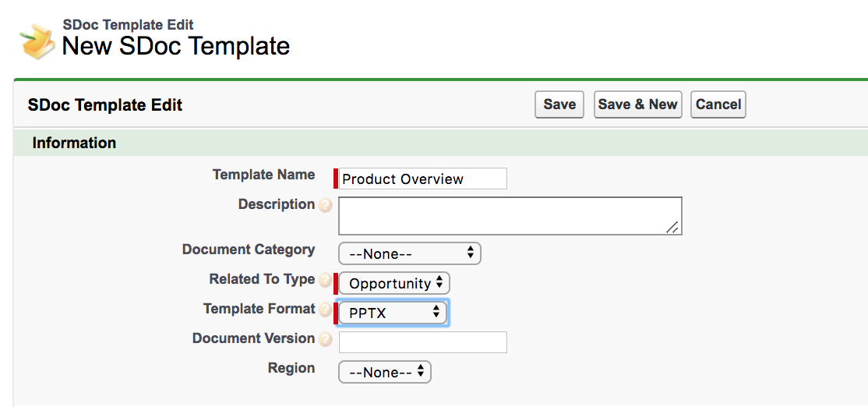Click the Template Name input field

(422, 179)
